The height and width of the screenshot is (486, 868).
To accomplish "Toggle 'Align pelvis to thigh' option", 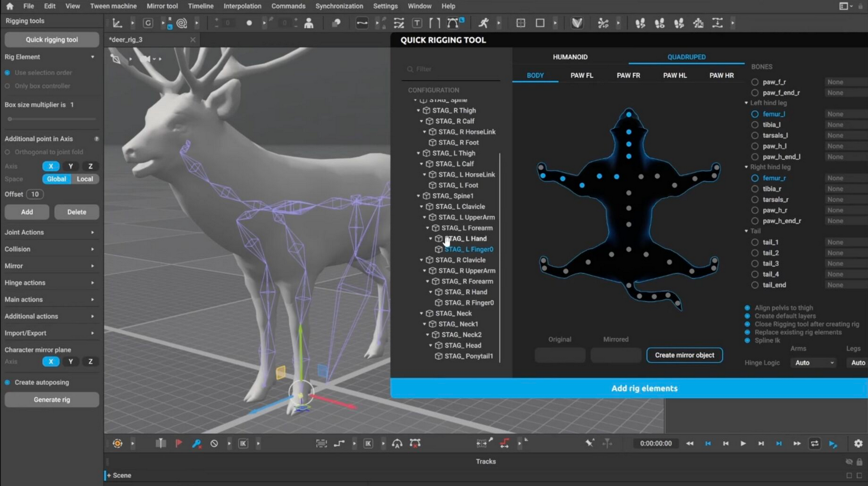I will tap(747, 308).
